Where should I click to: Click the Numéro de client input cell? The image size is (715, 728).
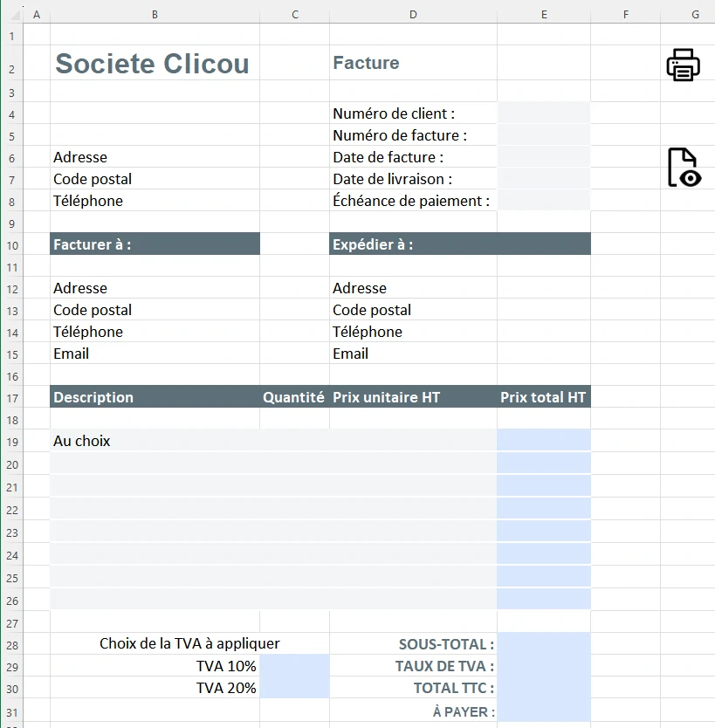pos(544,113)
